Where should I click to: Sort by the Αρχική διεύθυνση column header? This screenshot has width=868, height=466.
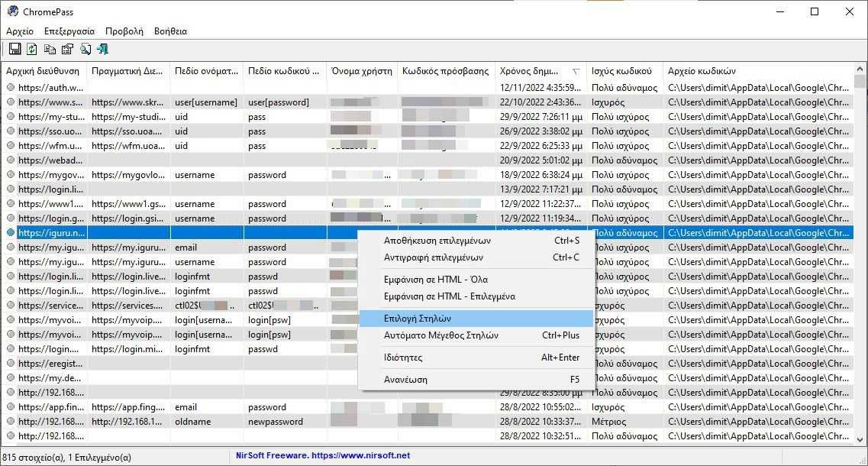[44, 71]
